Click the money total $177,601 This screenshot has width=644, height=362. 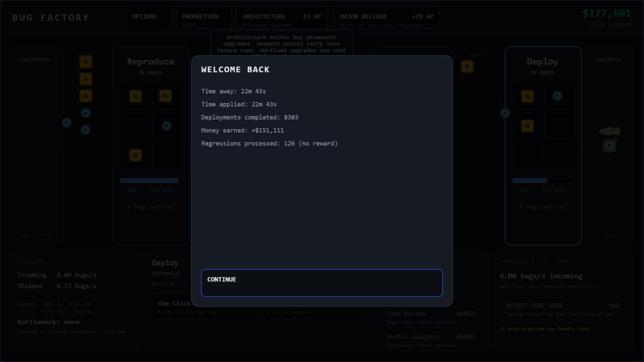click(606, 13)
